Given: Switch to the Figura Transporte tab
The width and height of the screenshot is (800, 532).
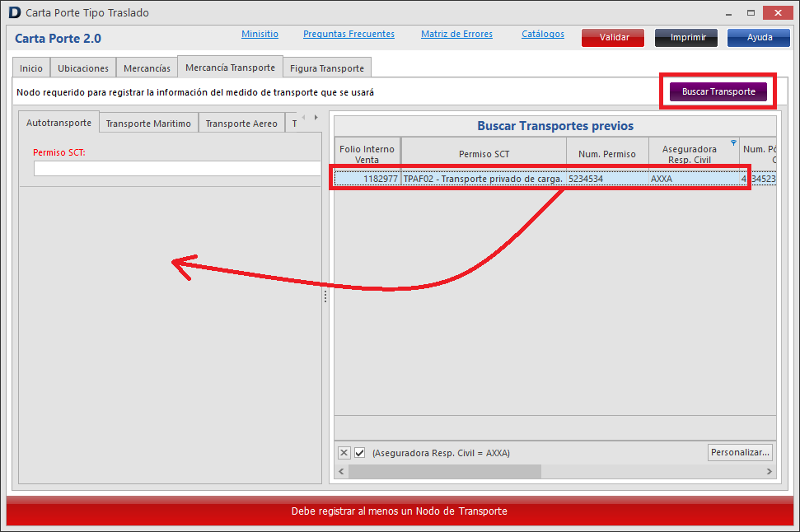Looking at the screenshot, I should (326, 68).
